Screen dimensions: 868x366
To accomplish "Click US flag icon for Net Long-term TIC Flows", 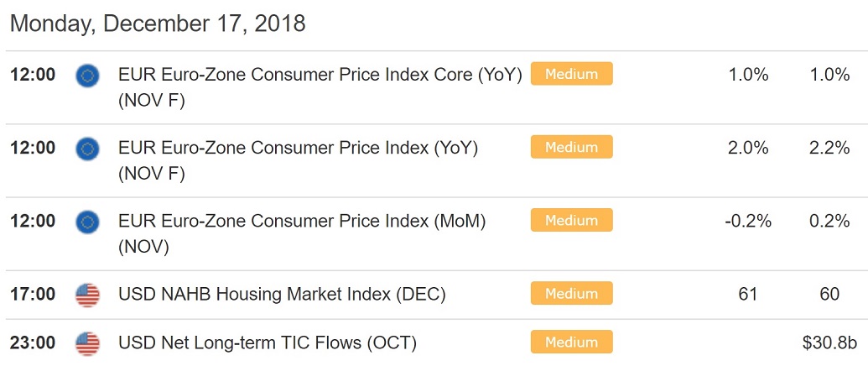I will pyautogui.click(x=87, y=343).
